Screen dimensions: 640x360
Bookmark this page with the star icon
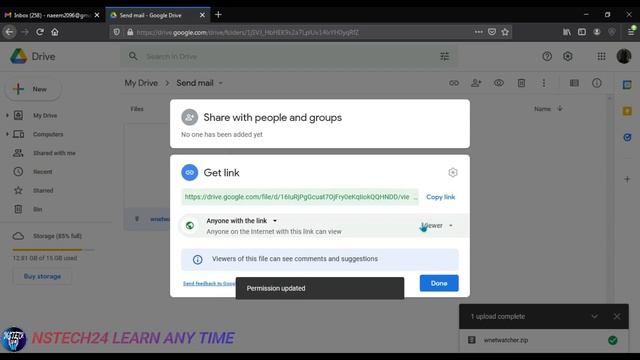click(x=505, y=32)
